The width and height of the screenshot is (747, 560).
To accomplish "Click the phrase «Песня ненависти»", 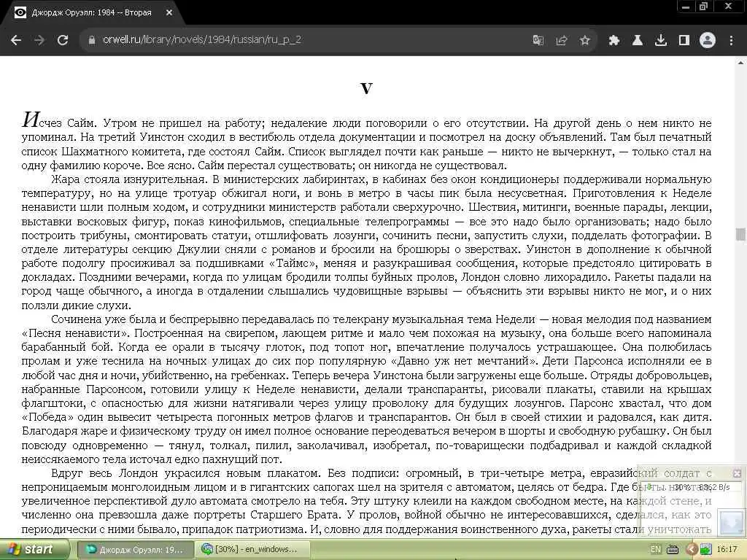I will click(77, 333).
